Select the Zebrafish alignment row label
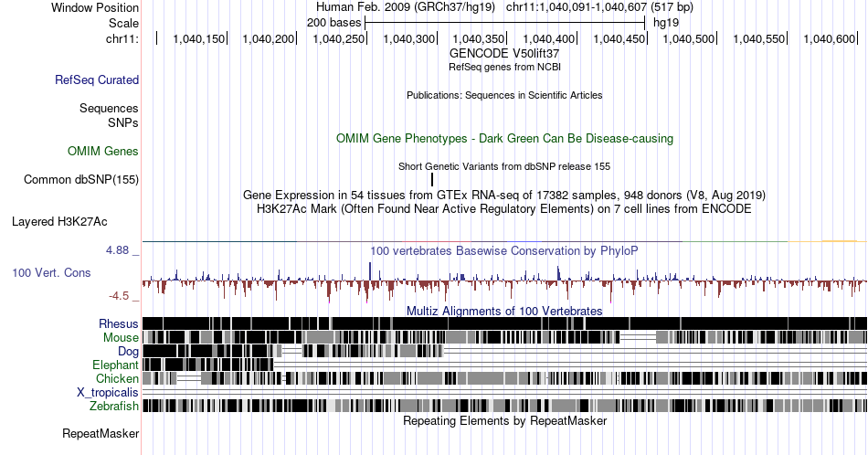This screenshot has height=455, width=868. [x=114, y=406]
